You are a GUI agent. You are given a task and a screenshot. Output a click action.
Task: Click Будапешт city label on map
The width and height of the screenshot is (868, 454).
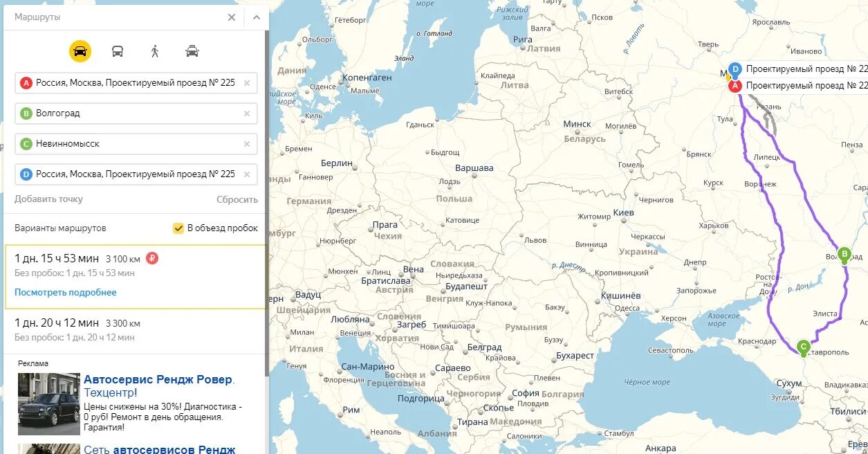click(x=466, y=287)
